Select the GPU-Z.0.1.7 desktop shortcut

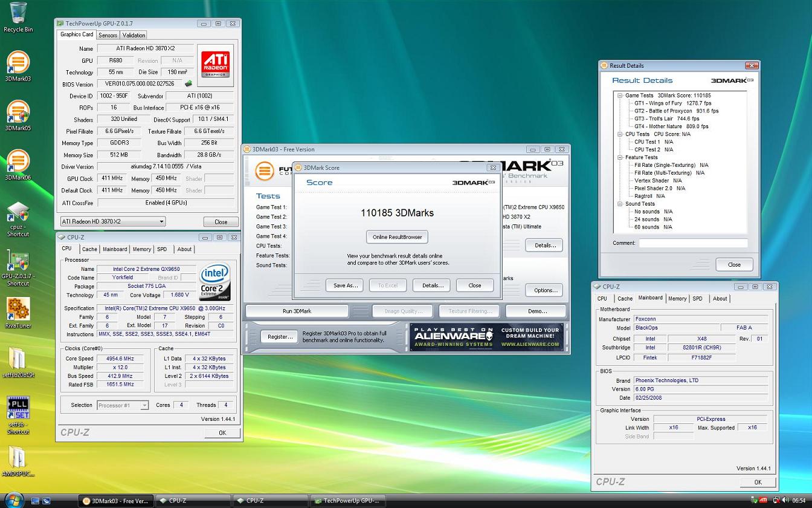pyautogui.click(x=18, y=269)
